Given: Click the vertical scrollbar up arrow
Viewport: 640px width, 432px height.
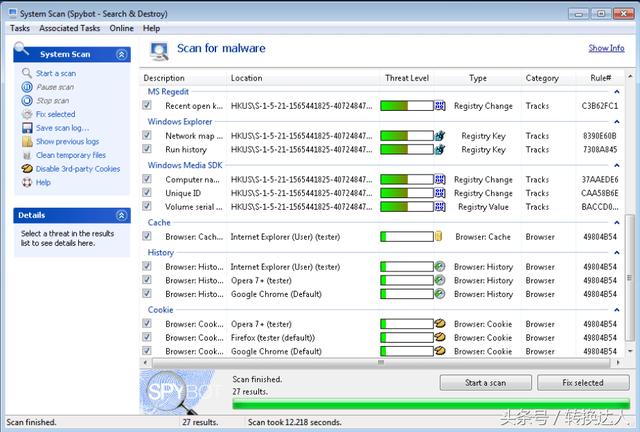Looking at the screenshot, I should tap(631, 76).
